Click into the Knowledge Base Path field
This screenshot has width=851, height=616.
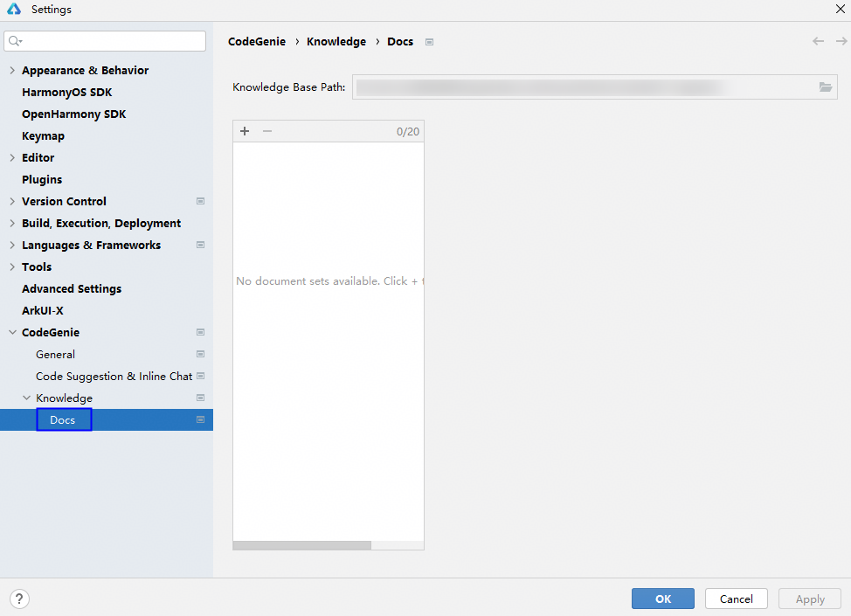click(x=581, y=87)
